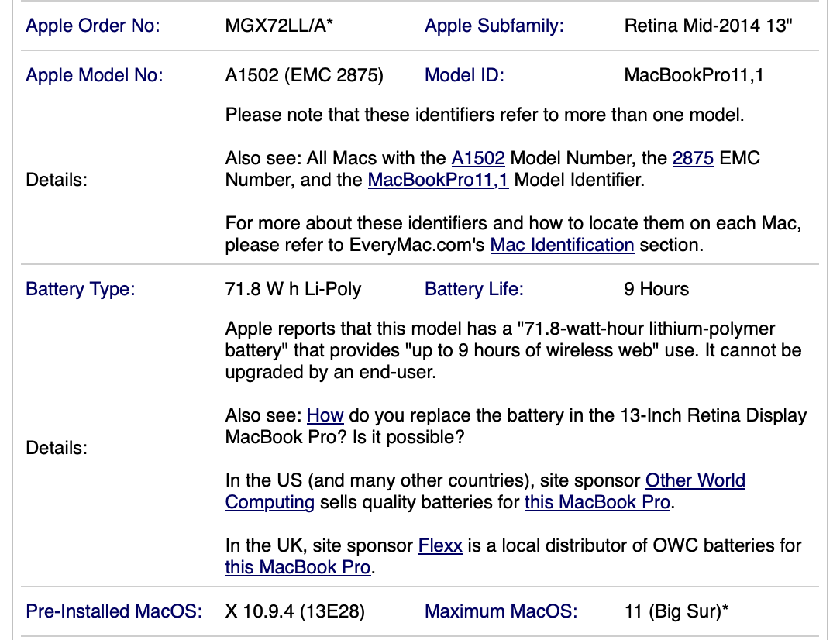The width and height of the screenshot is (840, 640).
Task: Click the 11 (Big Sur)* value
Action: pyautogui.click(x=676, y=611)
